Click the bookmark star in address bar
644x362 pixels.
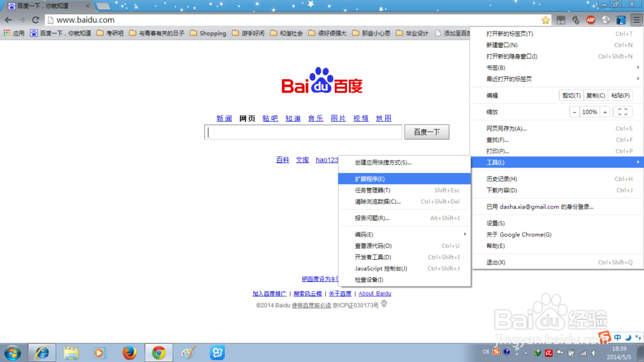545,20
